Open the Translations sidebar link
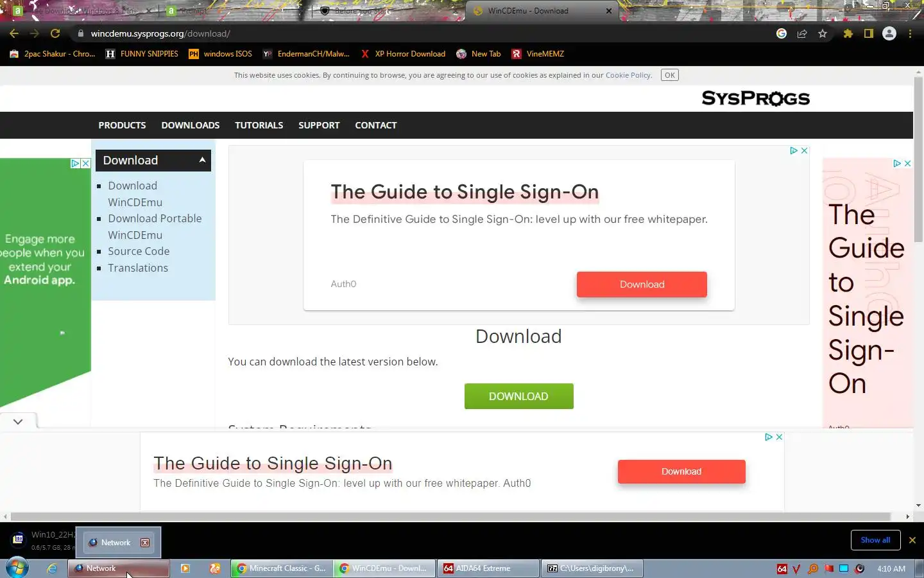 point(138,268)
